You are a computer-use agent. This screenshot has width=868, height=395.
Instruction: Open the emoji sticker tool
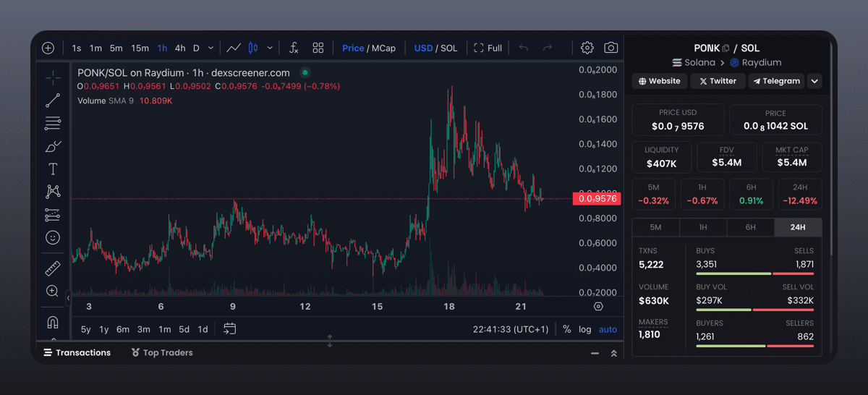[x=53, y=237]
